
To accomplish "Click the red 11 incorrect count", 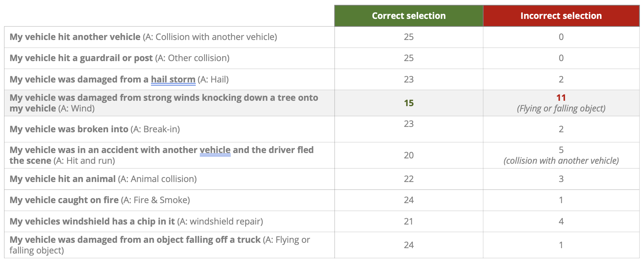I will pyautogui.click(x=561, y=98).
